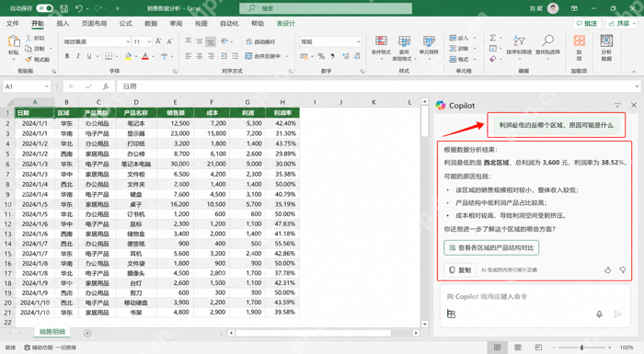Click the Delete cells (删除) icon

[453, 49]
